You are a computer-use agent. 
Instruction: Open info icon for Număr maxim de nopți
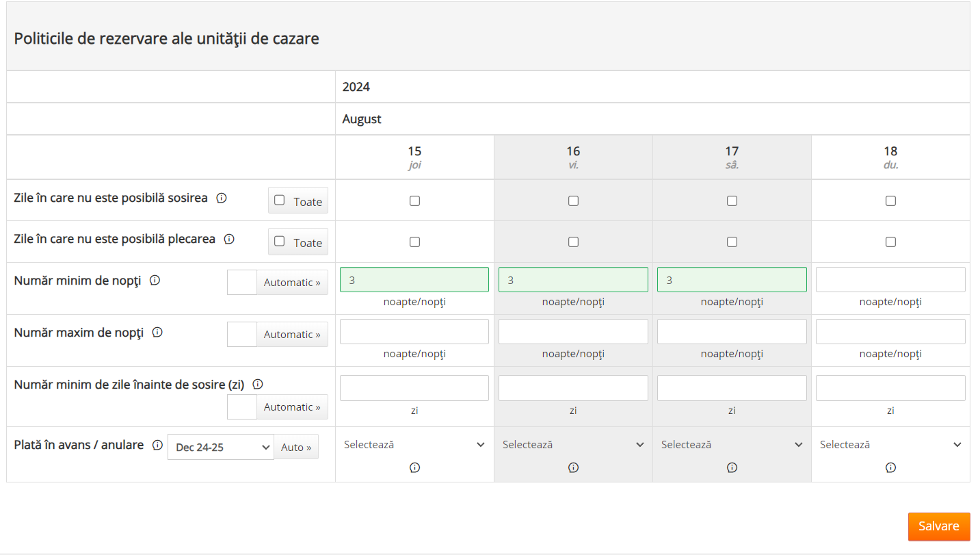tap(157, 332)
